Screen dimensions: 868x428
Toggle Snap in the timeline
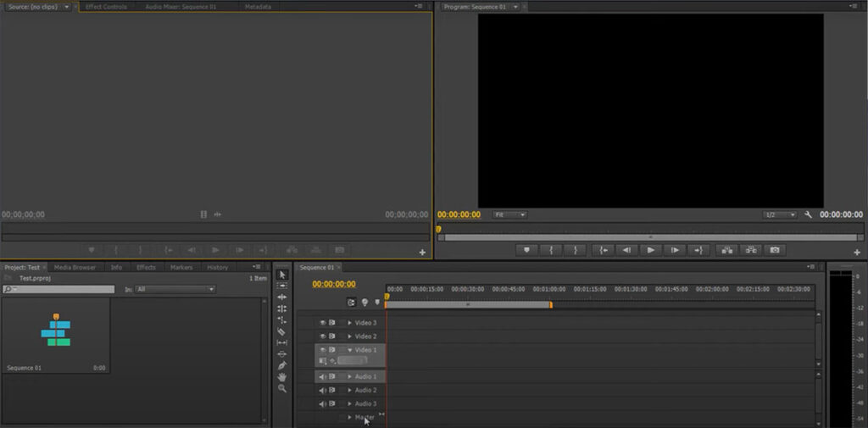tap(352, 303)
